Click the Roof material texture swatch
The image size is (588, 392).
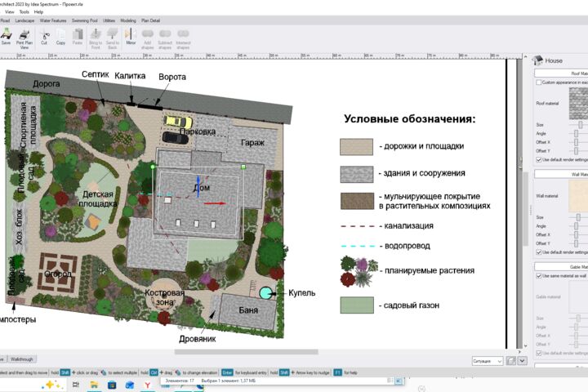(x=578, y=103)
